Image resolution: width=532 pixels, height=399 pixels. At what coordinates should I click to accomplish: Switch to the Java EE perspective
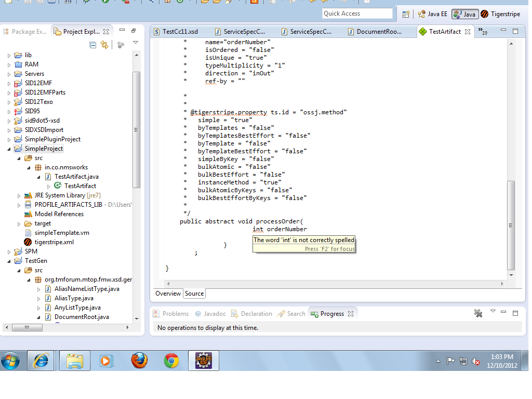(433, 14)
